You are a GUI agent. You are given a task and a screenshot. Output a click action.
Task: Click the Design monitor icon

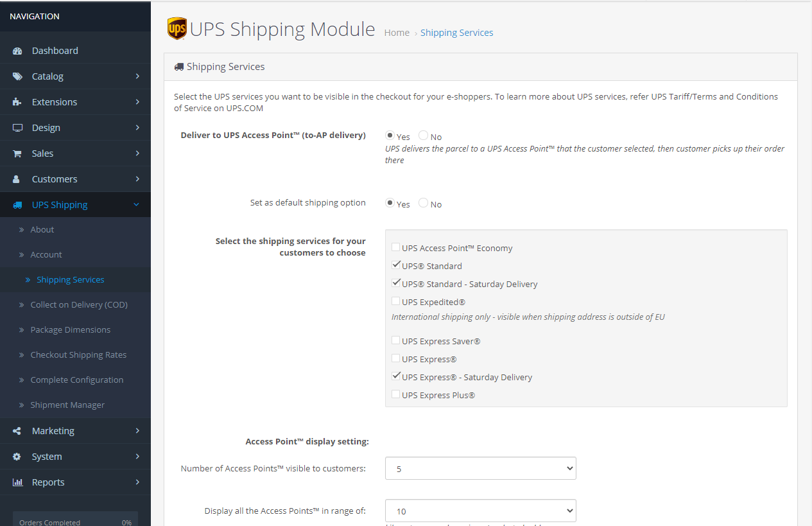[17, 128]
